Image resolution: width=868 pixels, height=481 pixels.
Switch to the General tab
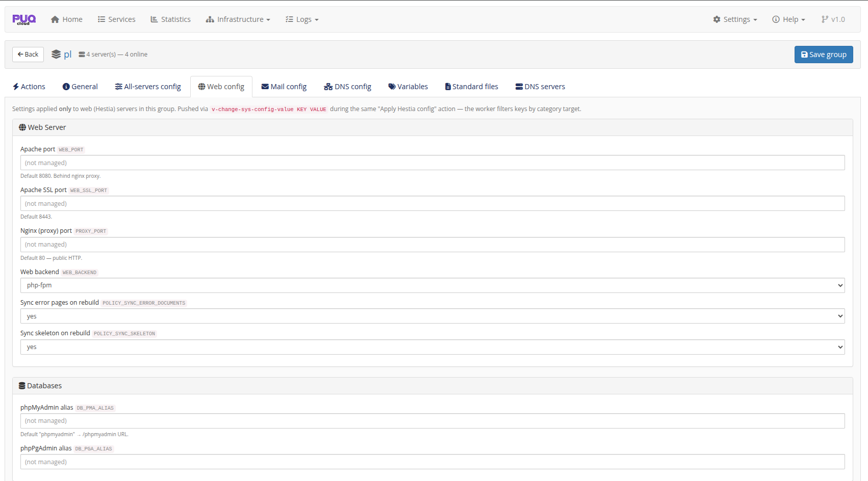pyautogui.click(x=80, y=87)
